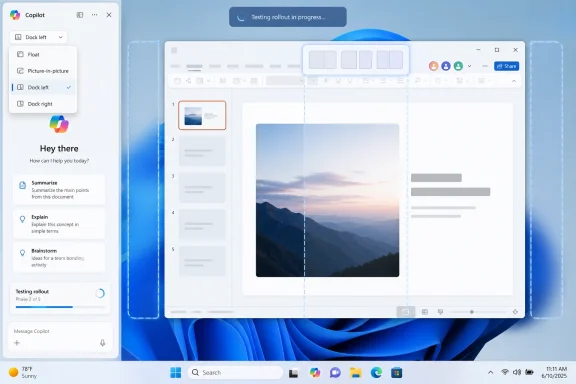Click the plus attachment icon in the message box
The width and height of the screenshot is (576, 384).
(x=17, y=343)
